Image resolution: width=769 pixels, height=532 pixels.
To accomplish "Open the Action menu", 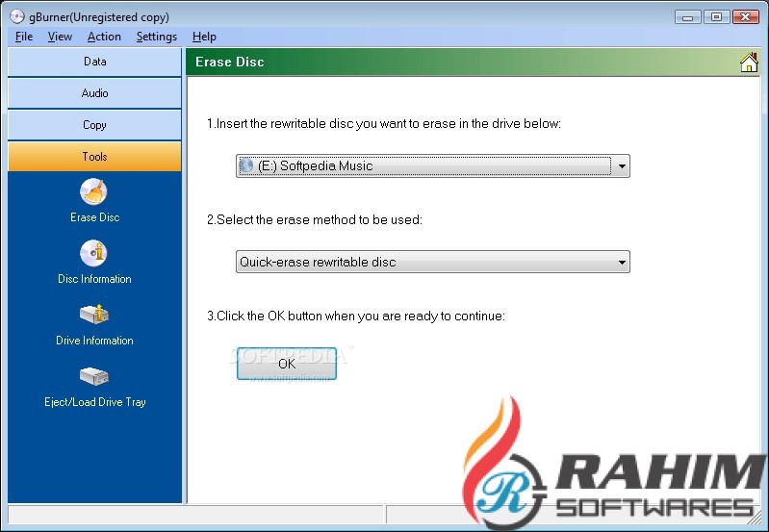I will coord(104,37).
